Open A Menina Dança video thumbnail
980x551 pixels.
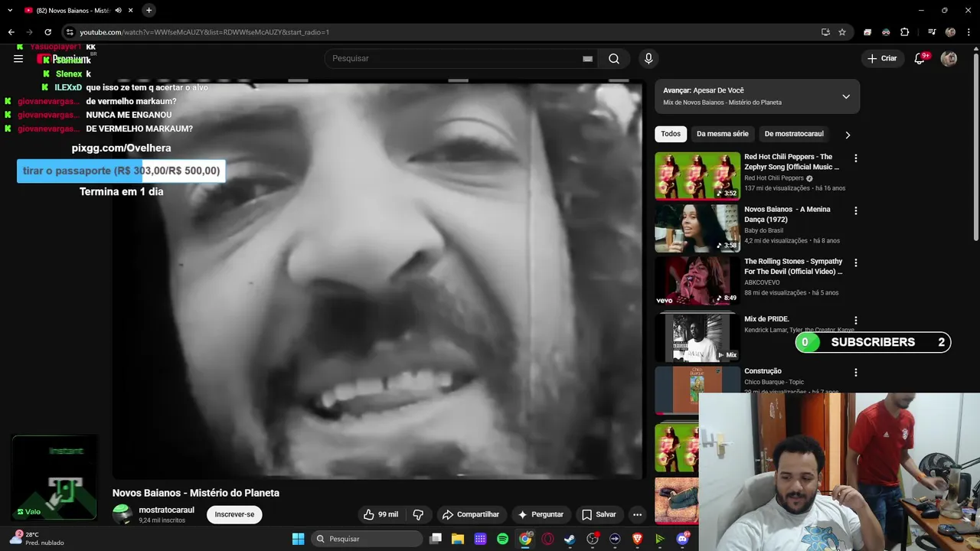(697, 228)
